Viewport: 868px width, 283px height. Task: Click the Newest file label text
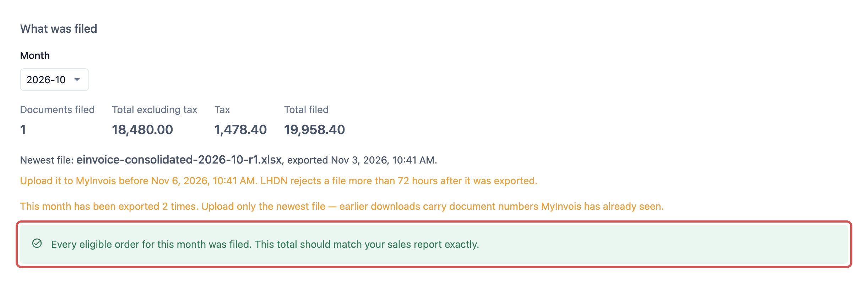[x=47, y=160]
